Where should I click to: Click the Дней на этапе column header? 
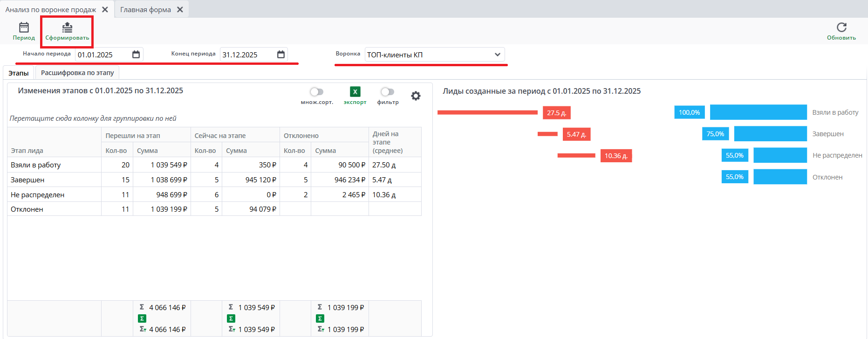[388, 142]
